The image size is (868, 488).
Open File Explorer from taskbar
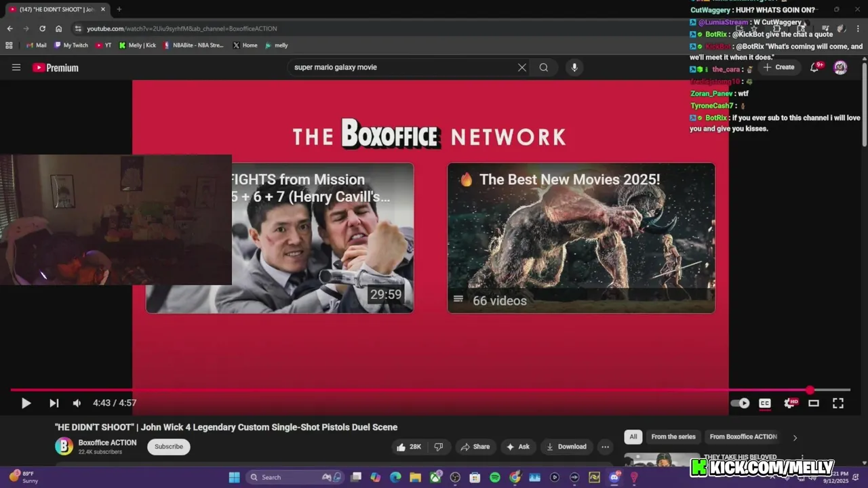(415, 477)
